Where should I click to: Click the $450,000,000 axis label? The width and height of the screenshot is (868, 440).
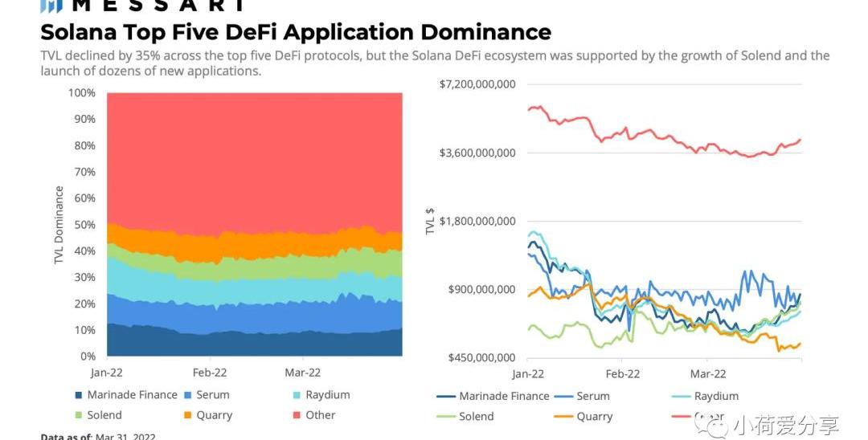(481, 358)
